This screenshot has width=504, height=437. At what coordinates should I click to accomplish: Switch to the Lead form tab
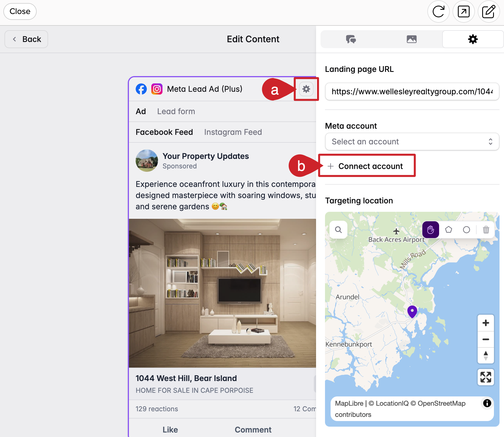point(176,111)
